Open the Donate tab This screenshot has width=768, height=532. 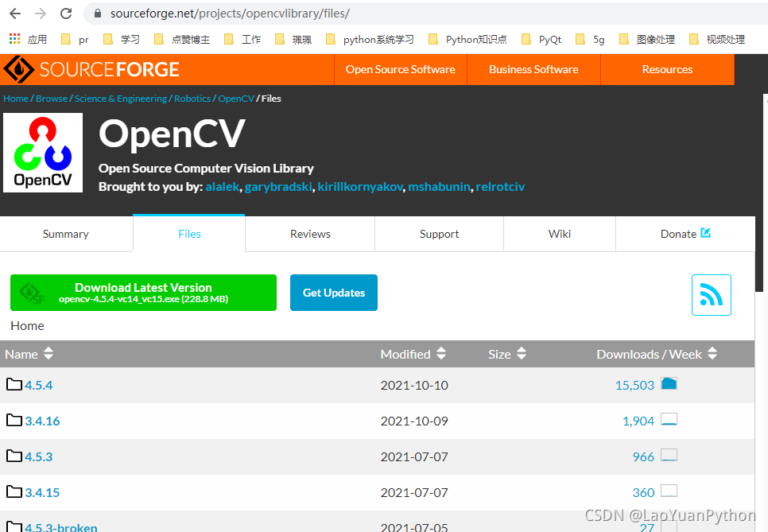685,234
